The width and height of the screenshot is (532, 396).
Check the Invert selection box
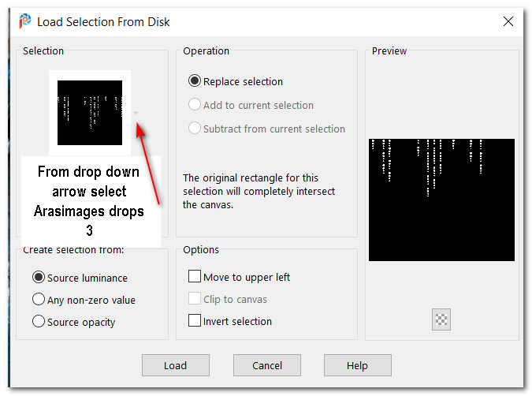pyautogui.click(x=195, y=321)
